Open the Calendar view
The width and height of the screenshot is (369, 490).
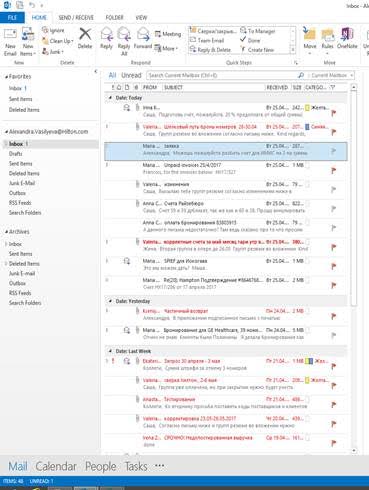coord(56,466)
